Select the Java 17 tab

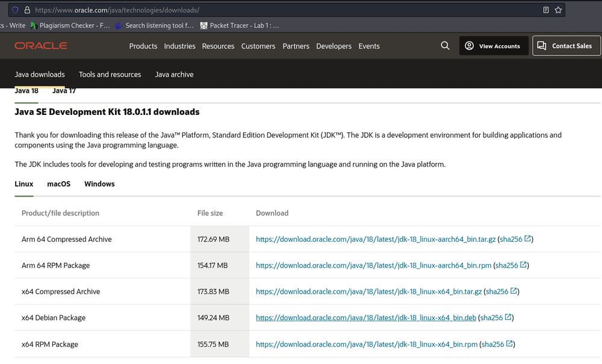(x=64, y=91)
